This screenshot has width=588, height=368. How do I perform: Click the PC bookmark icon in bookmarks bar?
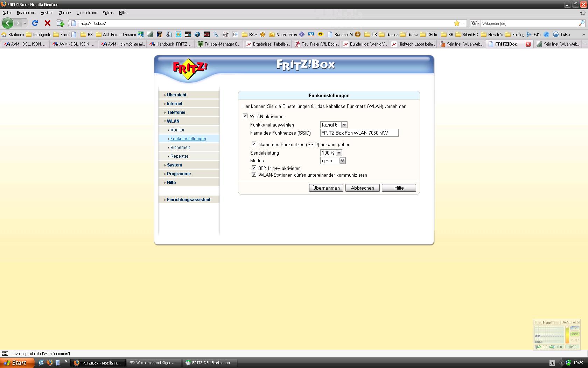click(x=160, y=34)
